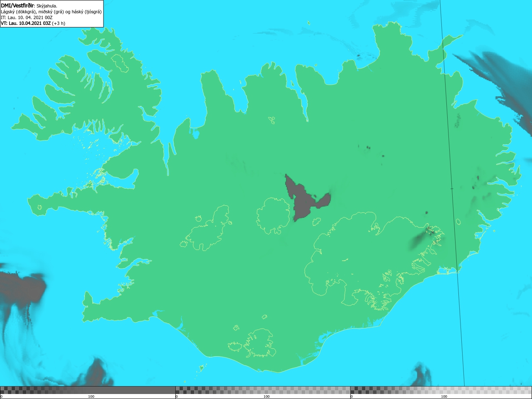Click the medium gray mid-cloud colour scale bar
This screenshot has width=532, height=399.
click(x=263, y=390)
